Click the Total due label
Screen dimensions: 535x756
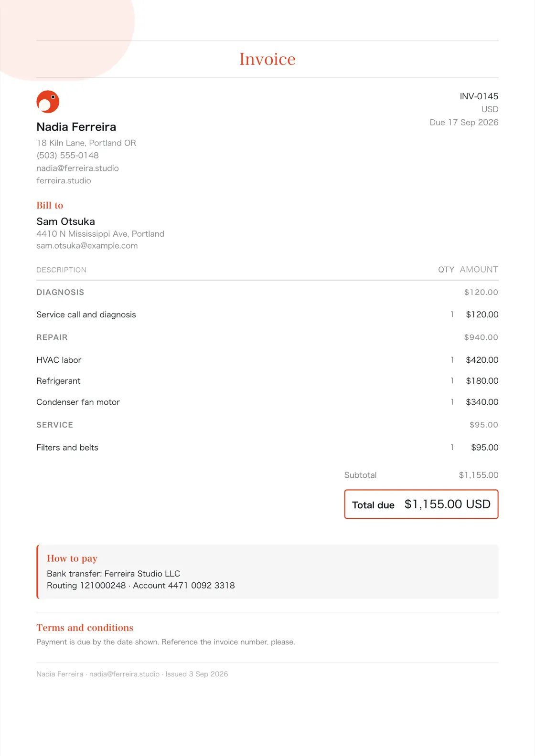373,505
